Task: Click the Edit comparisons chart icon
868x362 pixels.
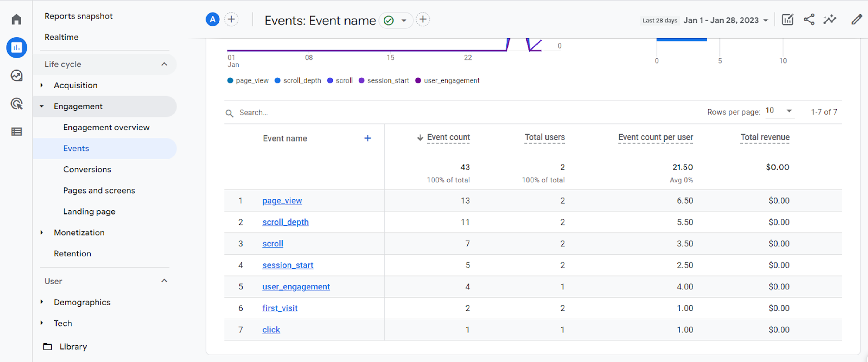Action: pyautogui.click(x=788, y=19)
